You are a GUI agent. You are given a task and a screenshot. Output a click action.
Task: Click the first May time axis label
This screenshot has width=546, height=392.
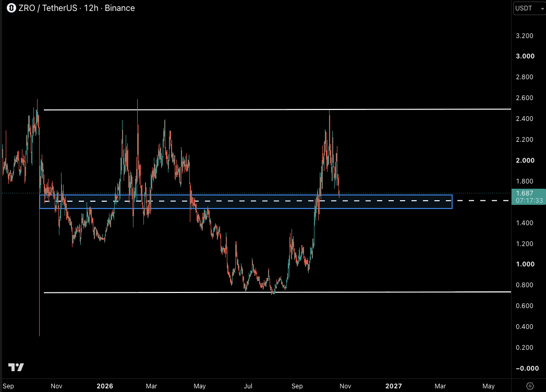(200, 386)
